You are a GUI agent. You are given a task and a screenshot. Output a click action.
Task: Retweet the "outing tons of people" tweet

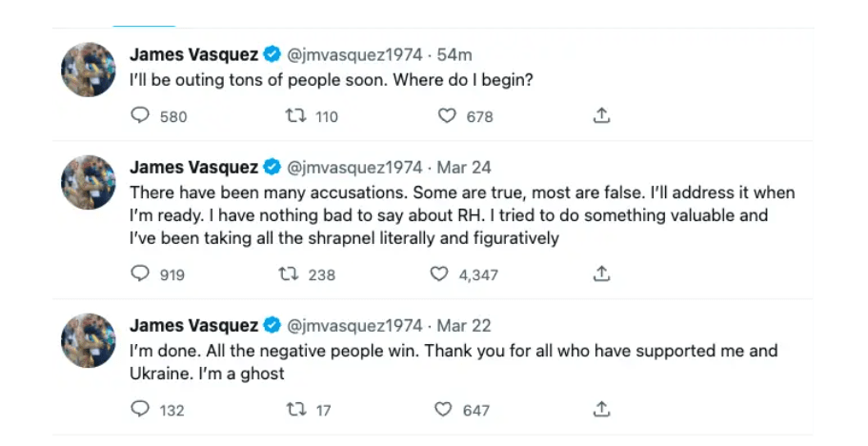pos(296,116)
